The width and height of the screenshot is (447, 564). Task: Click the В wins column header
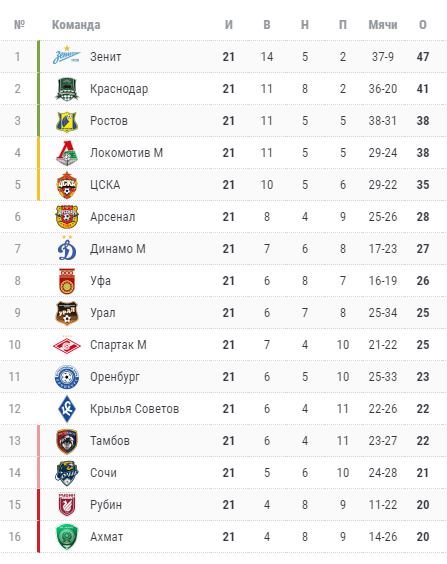267,25
